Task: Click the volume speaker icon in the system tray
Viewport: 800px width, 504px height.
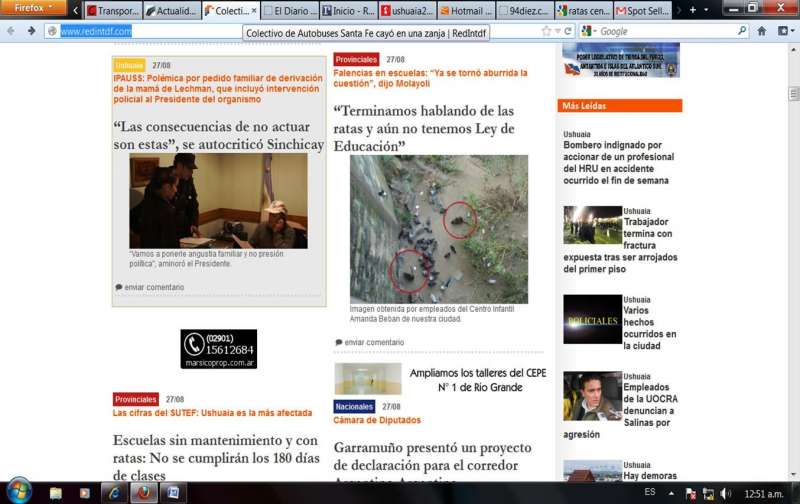Action: pos(726,493)
